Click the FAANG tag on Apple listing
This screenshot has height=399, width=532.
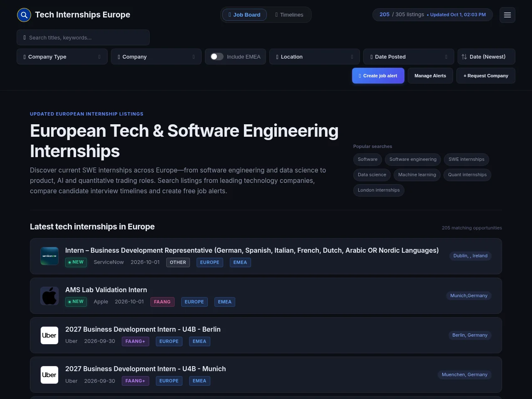coord(162,302)
